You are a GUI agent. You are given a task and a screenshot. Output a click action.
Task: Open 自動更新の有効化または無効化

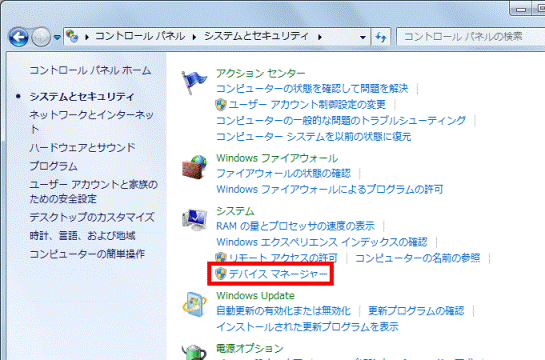(283, 310)
